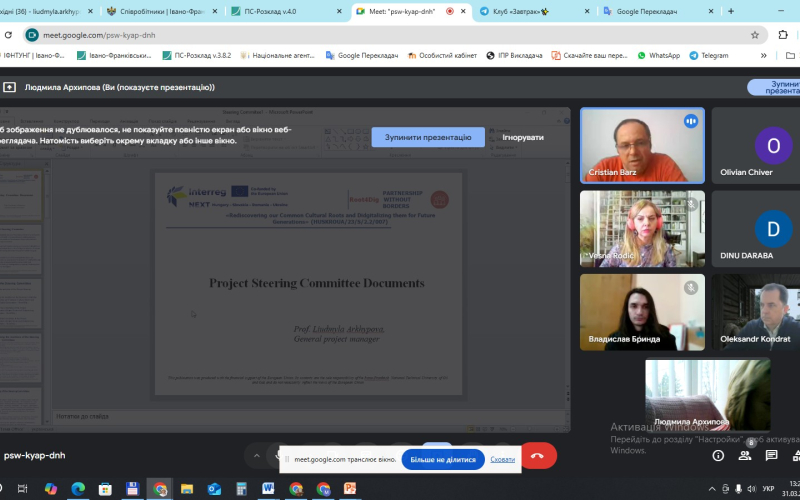The image size is (800, 500).
Task: Click the Сховати link in sharing bar
Action: pyautogui.click(x=503, y=460)
